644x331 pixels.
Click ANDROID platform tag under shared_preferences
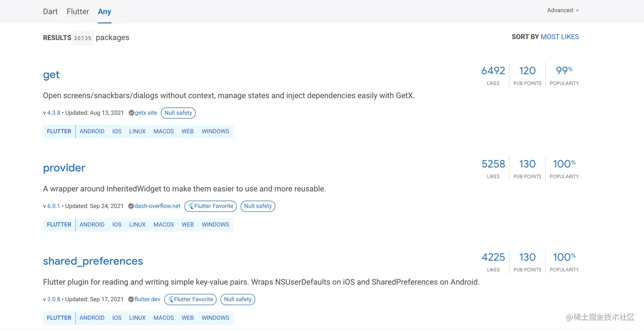[x=92, y=318]
